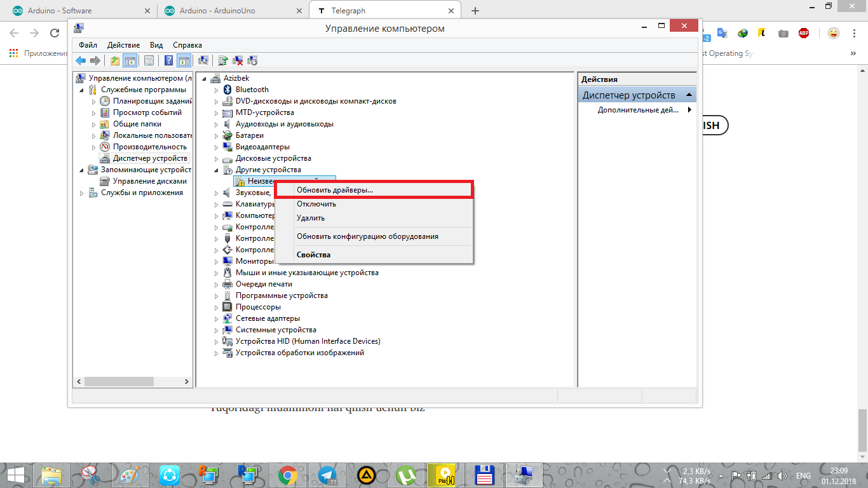Image resolution: width=868 pixels, height=488 pixels.
Task: Open the Вид menu
Action: (x=156, y=45)
